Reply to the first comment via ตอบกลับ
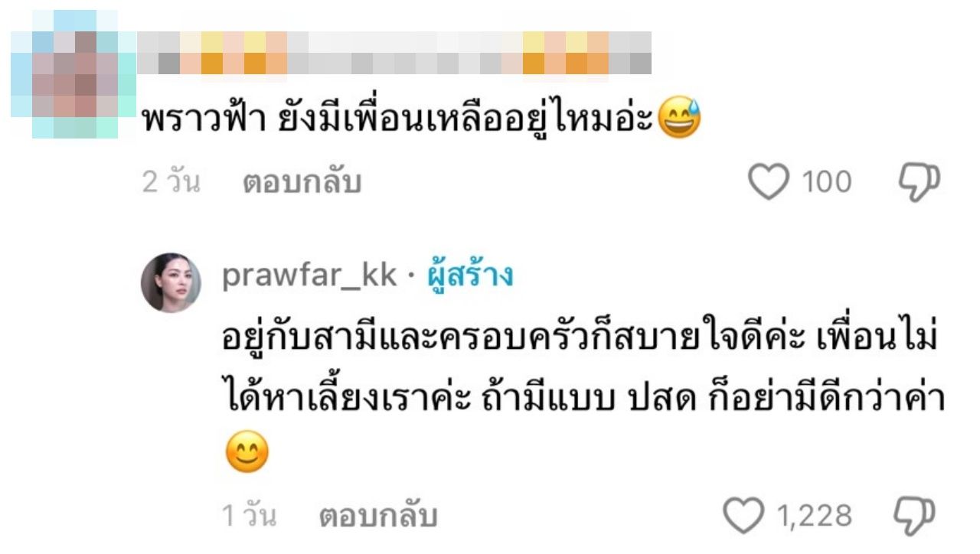 point(302,183)
